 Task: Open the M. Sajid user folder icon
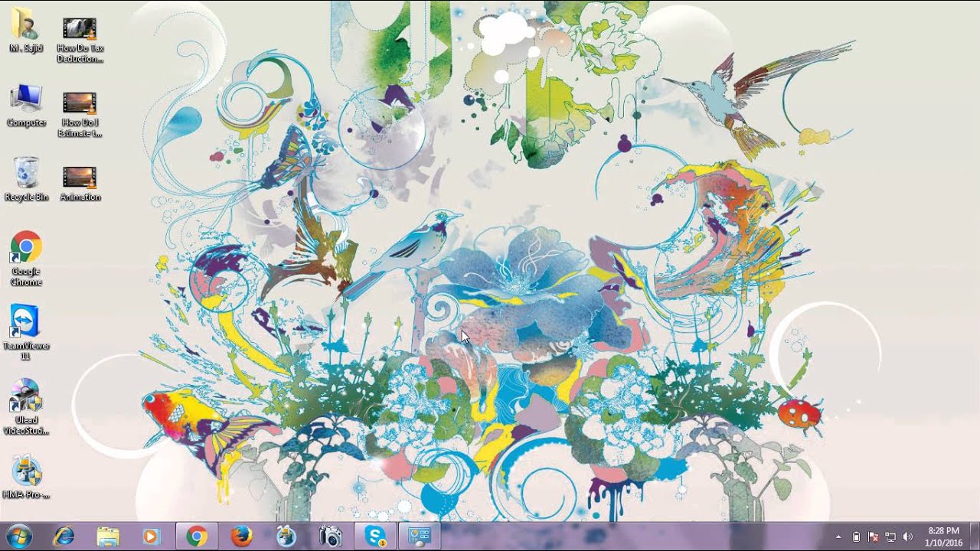(26, 31)
